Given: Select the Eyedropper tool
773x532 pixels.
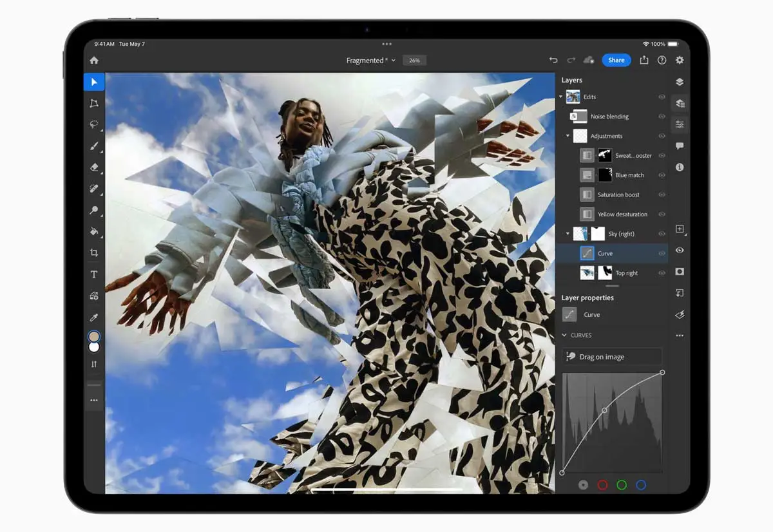Looking at the screenshot, I should 94,317.
